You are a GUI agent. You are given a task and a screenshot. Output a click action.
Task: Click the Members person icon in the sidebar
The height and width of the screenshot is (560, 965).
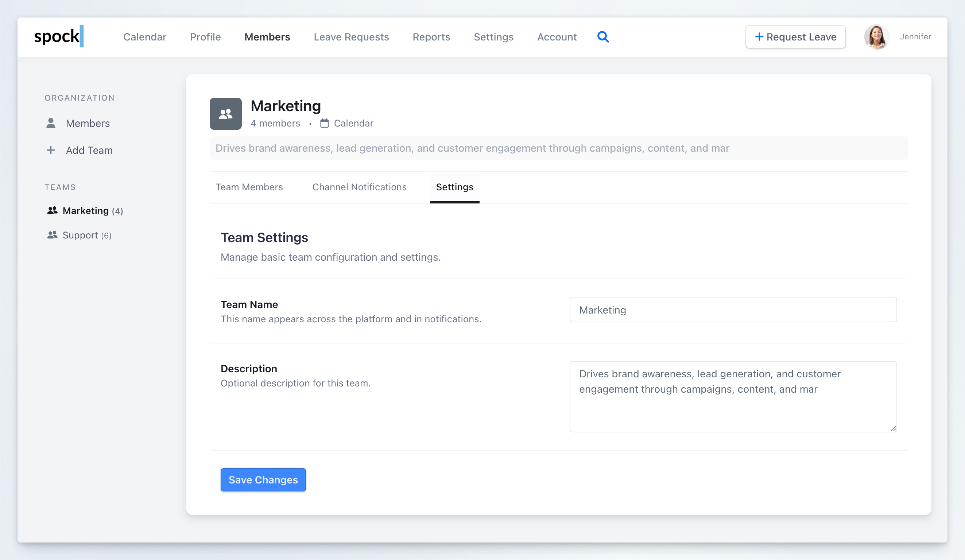(x=51, y=123)
